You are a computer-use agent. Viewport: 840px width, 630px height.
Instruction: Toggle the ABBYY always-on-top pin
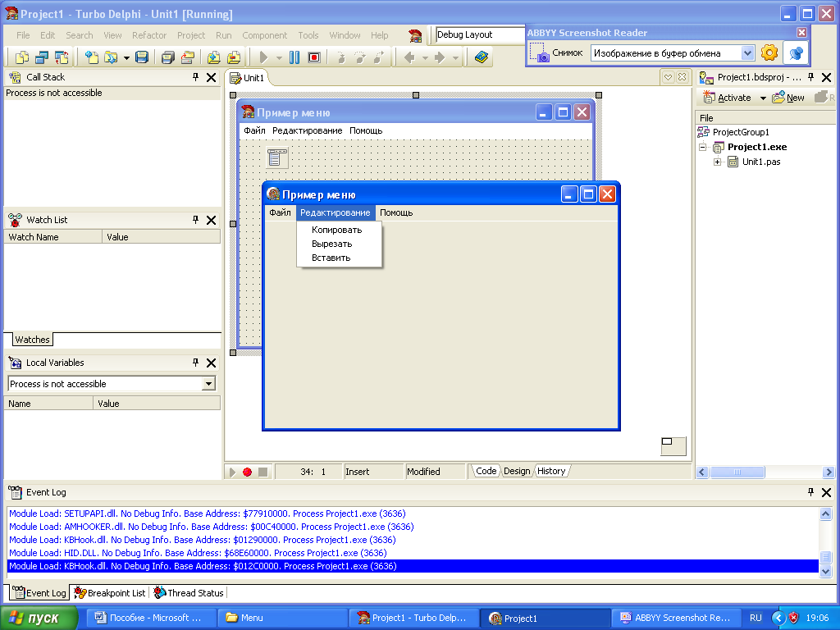[x=796, y=53]
